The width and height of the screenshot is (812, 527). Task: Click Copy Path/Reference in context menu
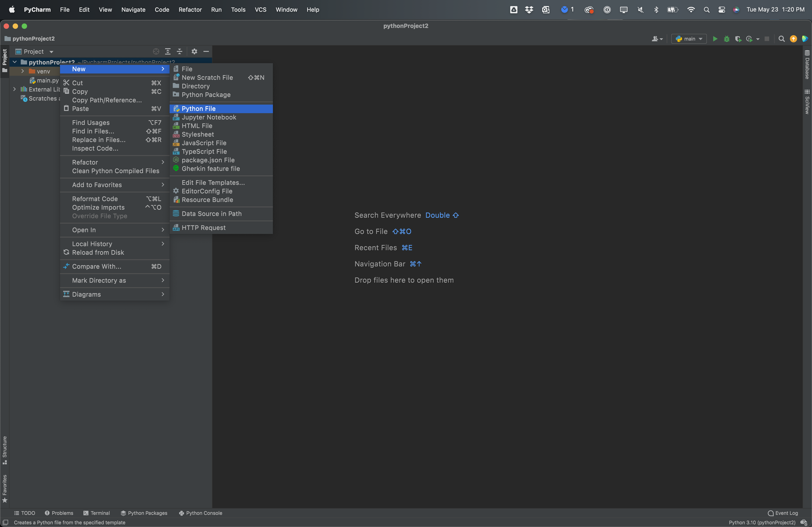click(x=115, y=100)
